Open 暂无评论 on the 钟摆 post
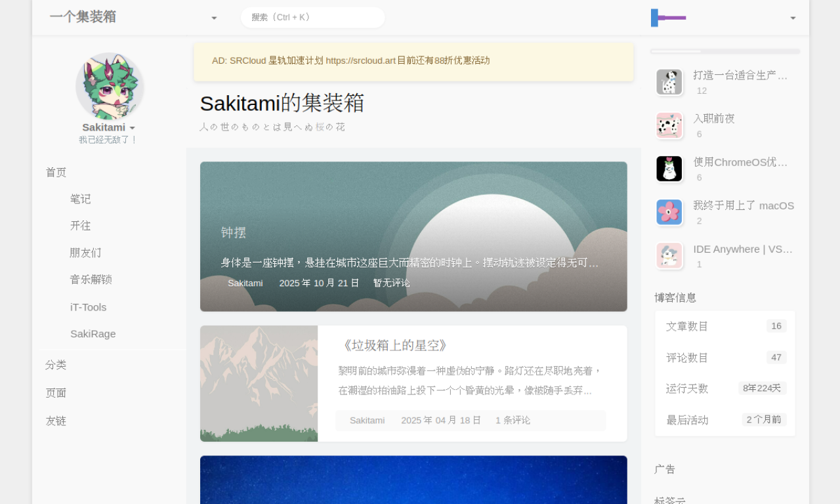This screenshot has height=504, width=840. point(392,283)
